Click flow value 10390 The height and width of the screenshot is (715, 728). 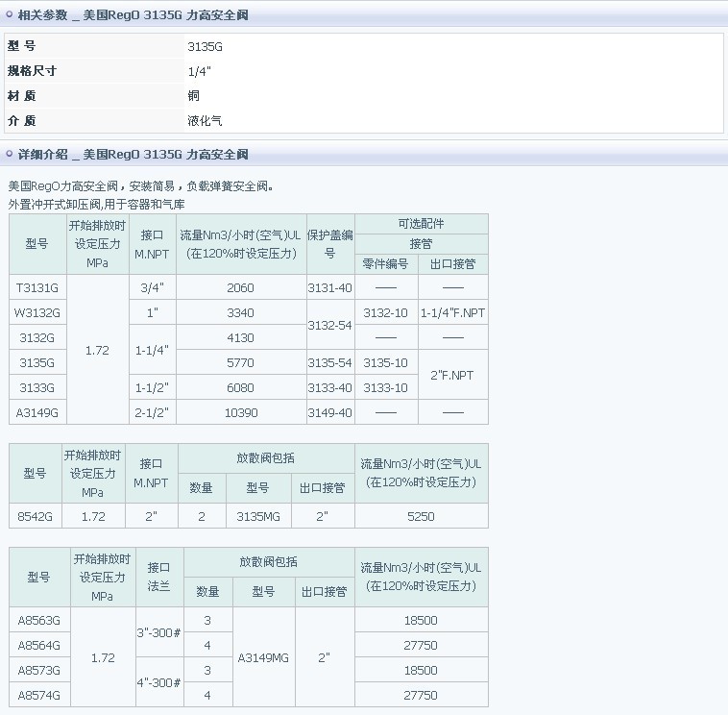point(241,412)
